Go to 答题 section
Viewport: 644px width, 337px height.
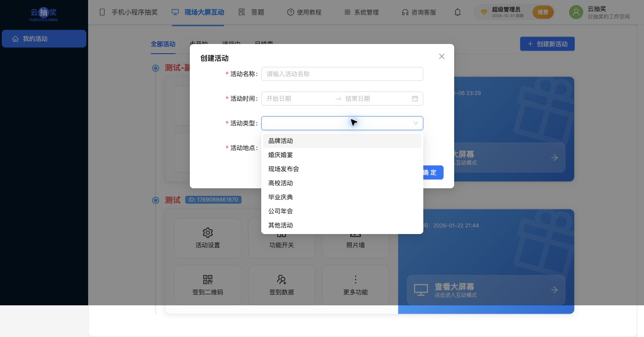click(251, 12)
